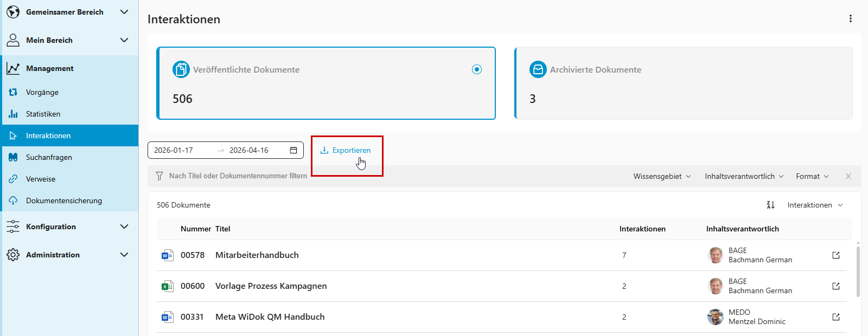The image size is (868, 336).
Task: Clear filters with the X icon
Action: tap(848, 176)
